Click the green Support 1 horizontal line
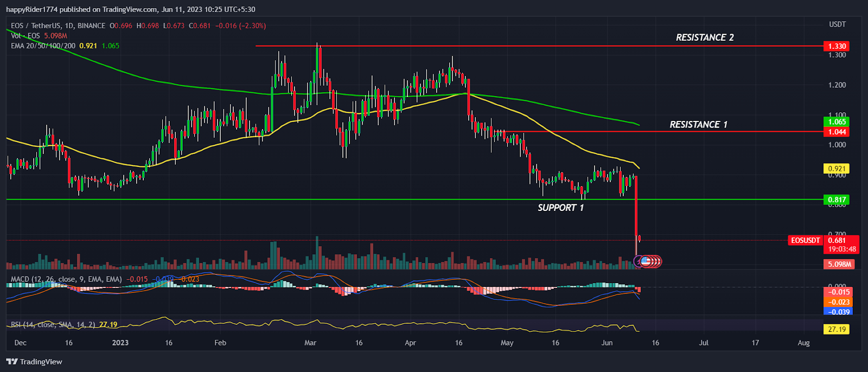Image resolution: width=868 pixels, height=372 pixels. 415,200
